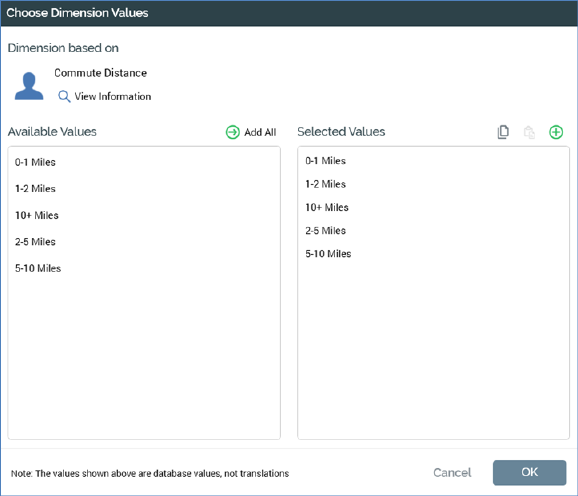Pick 2-5 Miles in Selected Values

(434, 230)
